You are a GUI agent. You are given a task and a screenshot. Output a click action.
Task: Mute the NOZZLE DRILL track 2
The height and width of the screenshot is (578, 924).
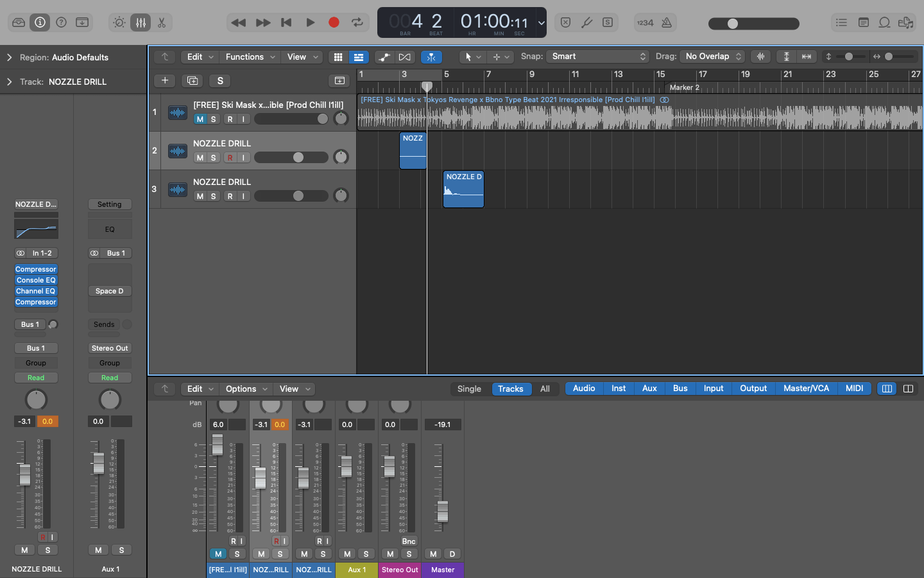pos(199,157)
